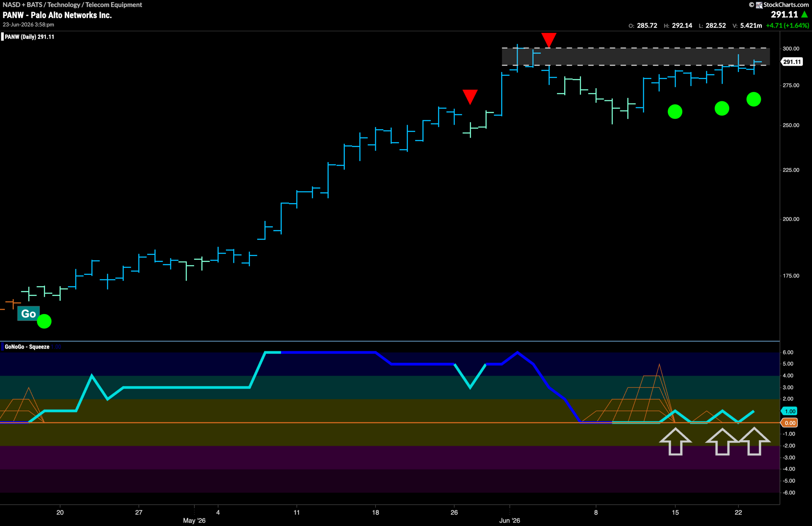Screen dimensions: 812x526
Task: Click the 250.00 price axis label
Action: (x=791, y=125)
